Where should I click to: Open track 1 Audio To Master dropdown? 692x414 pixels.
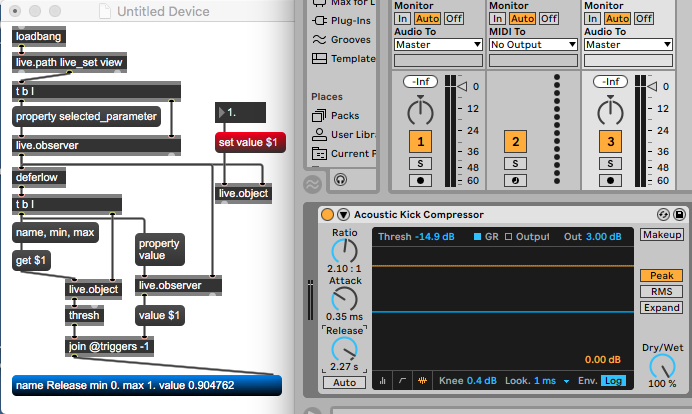coord(437,44)
